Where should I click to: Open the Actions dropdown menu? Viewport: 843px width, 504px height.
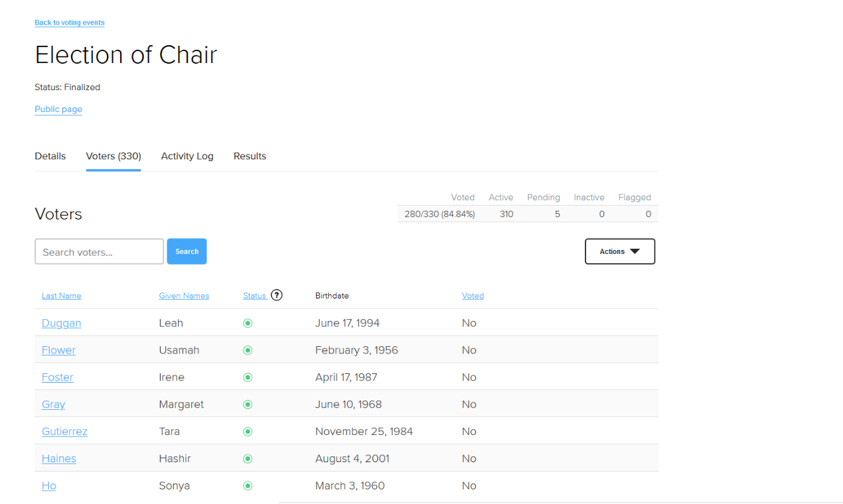tap(620, 251)
